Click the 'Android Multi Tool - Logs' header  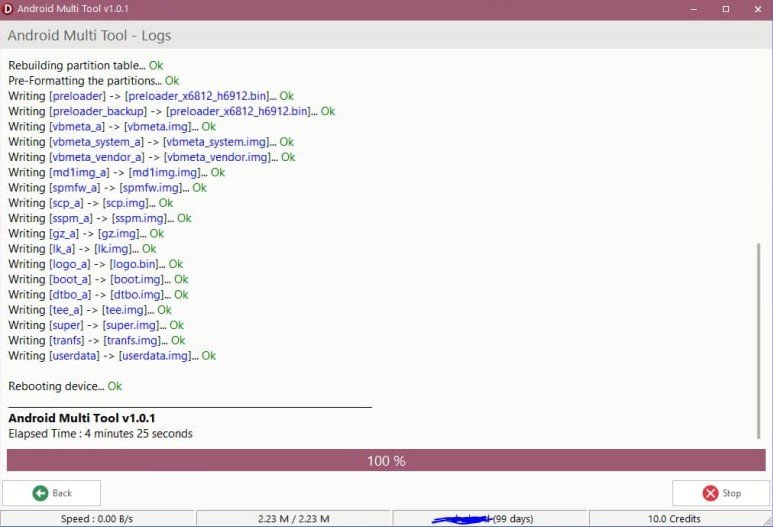coord(90,35)
